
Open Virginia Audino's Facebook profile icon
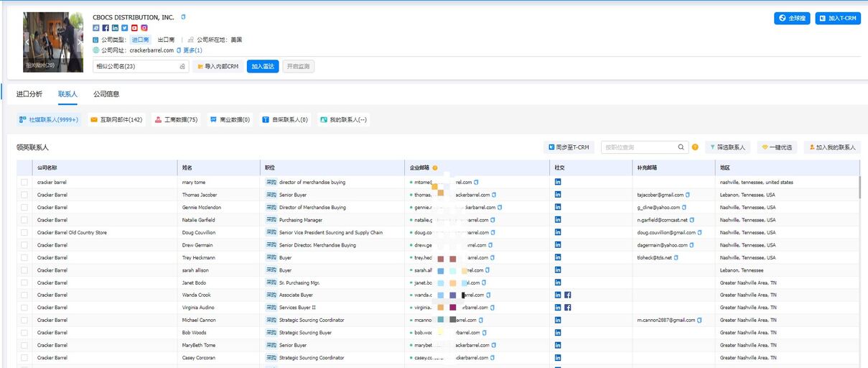(567, 308)
